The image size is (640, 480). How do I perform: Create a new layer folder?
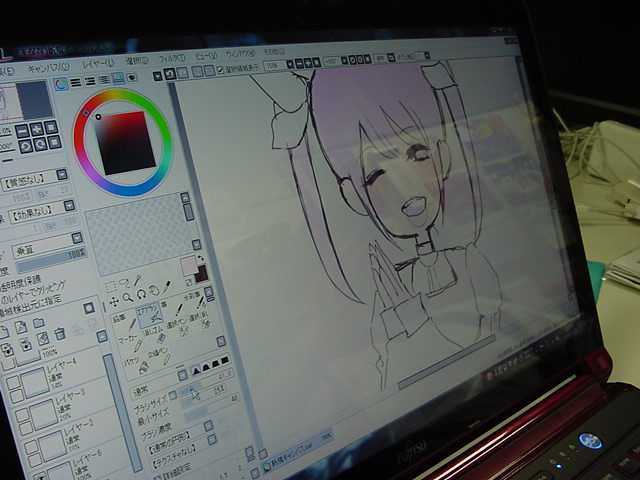coord(38,324)
